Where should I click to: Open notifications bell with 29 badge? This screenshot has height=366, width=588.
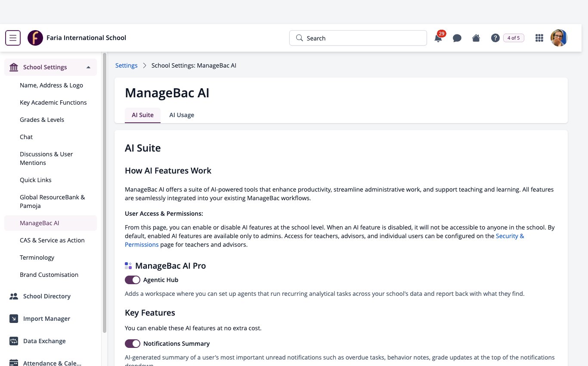coord(438,38)
